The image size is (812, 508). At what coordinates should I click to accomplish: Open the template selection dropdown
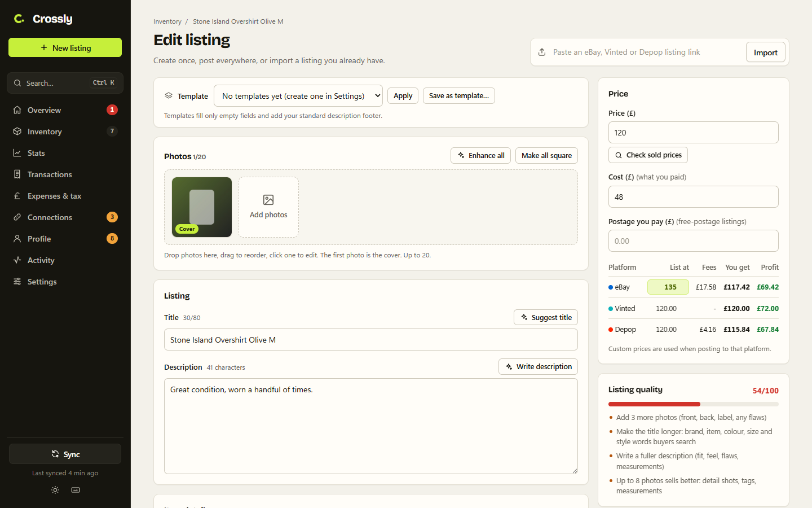(x=298, y=96)
